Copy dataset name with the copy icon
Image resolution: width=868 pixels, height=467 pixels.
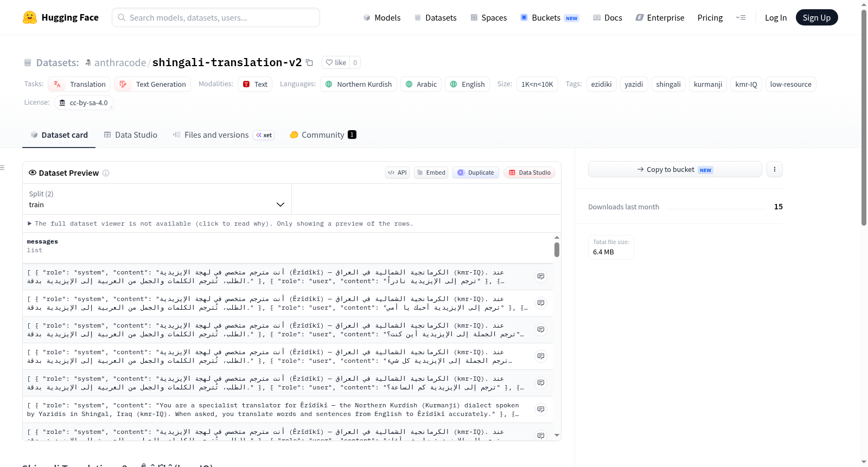coord(309,62)
